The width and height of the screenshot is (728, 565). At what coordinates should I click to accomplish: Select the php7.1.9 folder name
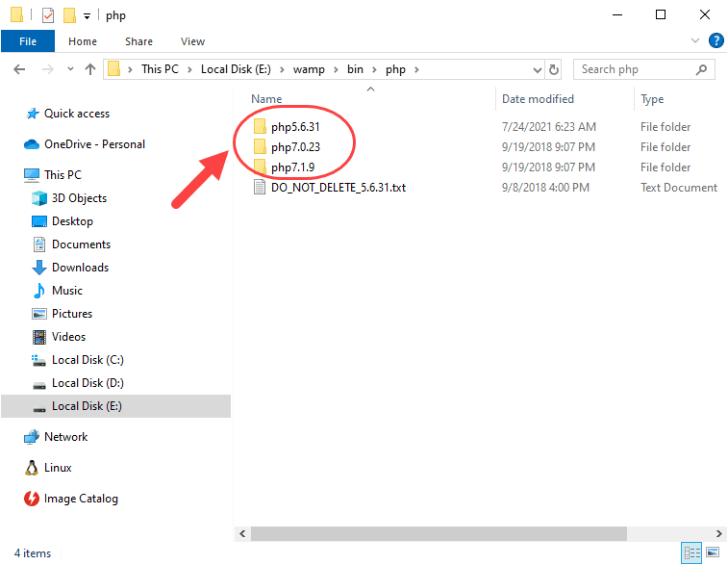(x=293, y=167)
